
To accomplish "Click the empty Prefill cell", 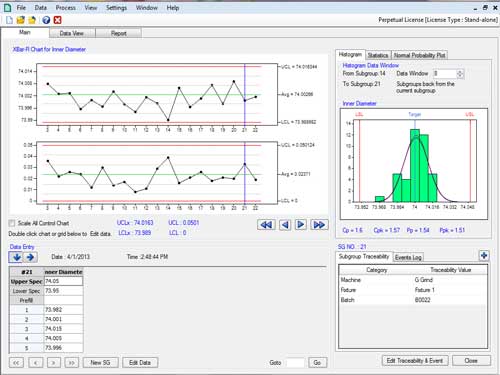I will (x=63, y=300).
